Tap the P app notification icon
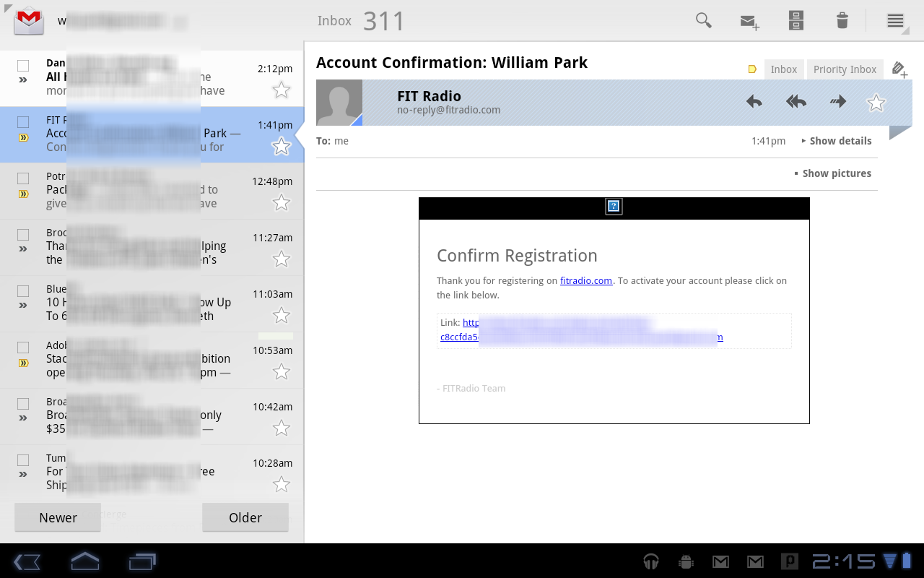Viewport: 924px width, 578px height. [x=789, y=561]
